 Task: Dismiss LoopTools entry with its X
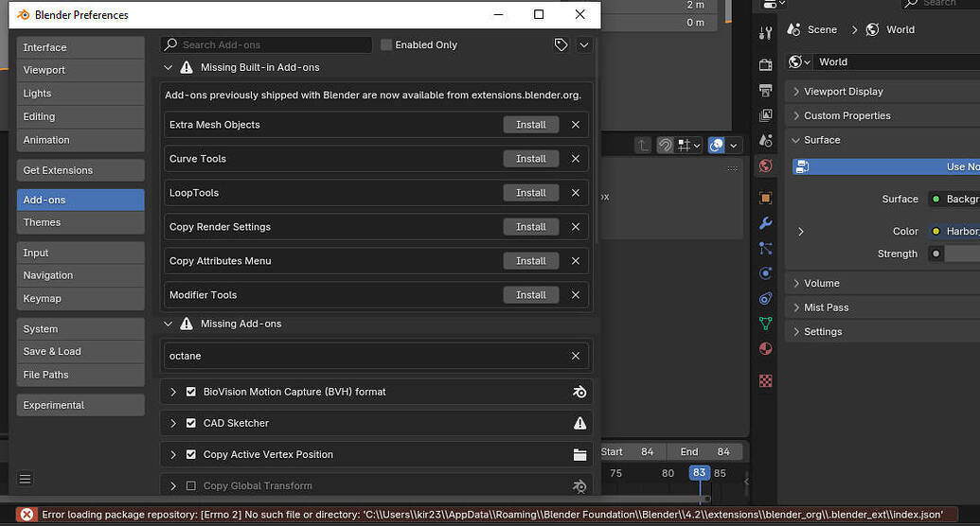(576, 193)
